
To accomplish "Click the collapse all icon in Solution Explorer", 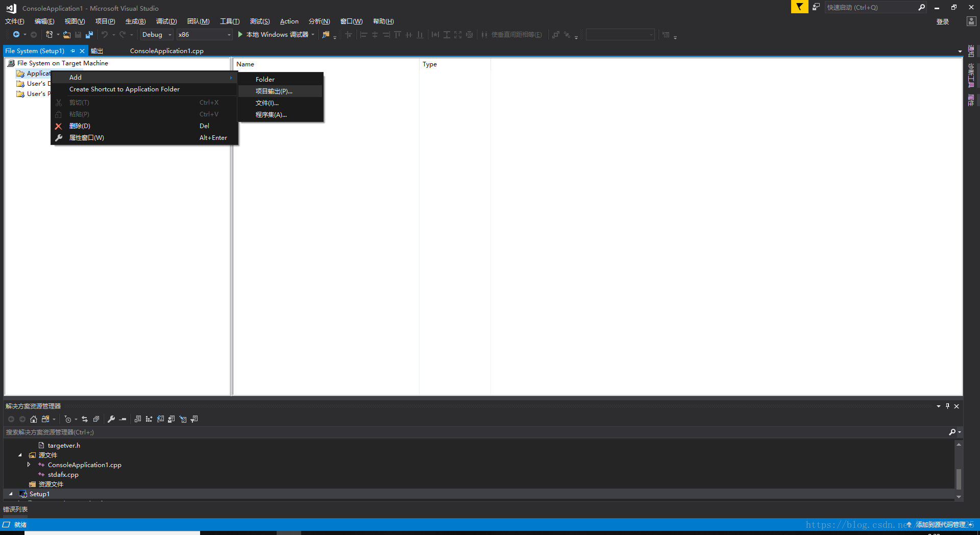I will [96, 419].
